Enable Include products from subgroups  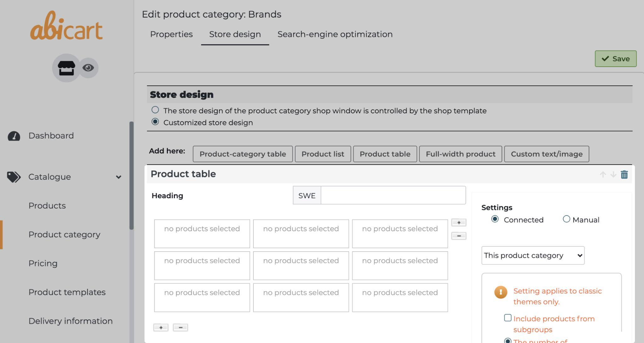click(508, 318)
